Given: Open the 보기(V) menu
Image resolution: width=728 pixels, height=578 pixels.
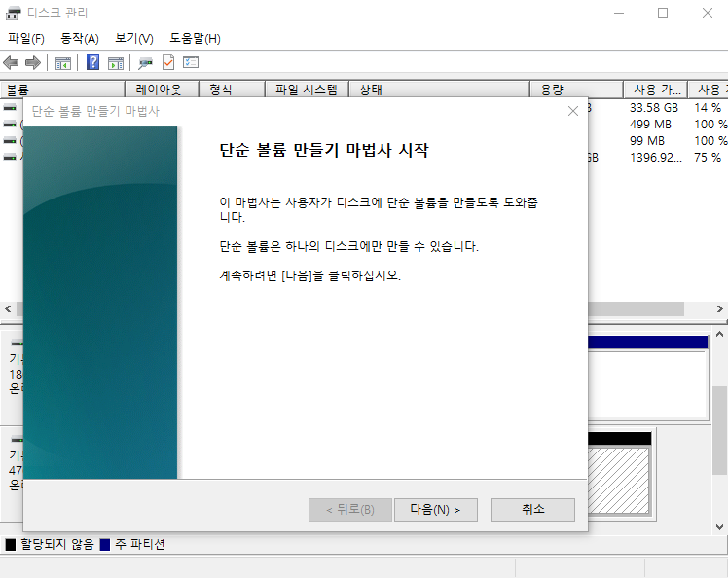Looking at the screenshot, I should (134, 39).
